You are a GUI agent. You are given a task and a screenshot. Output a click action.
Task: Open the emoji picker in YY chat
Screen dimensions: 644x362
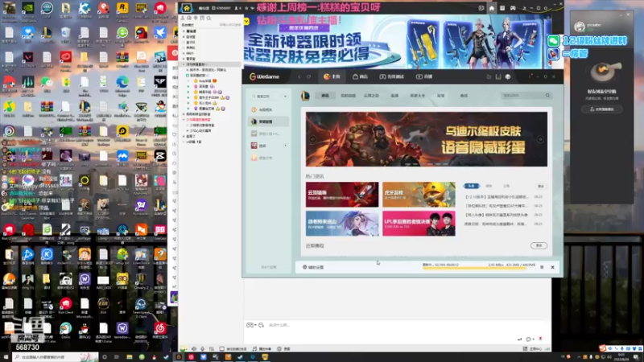[261, 325]
